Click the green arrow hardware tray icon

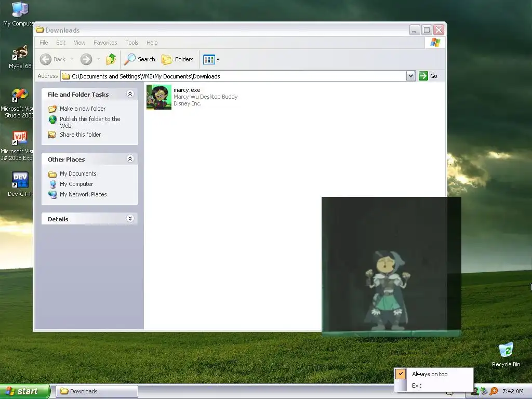pyautogui.click(x=484, y=392)
